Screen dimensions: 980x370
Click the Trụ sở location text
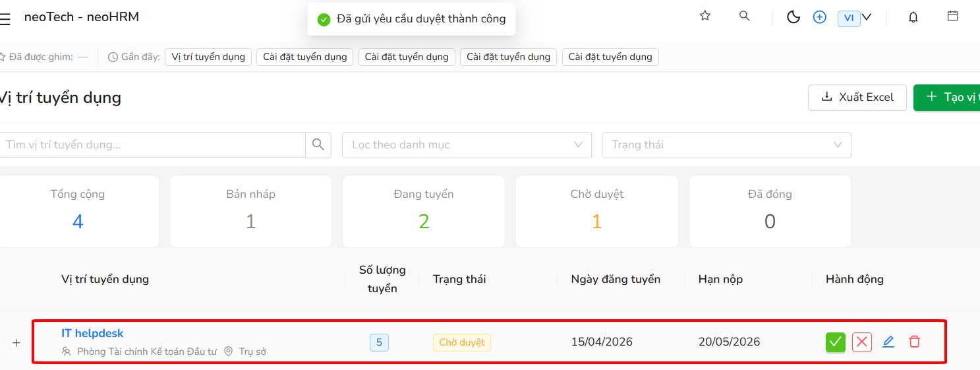pyautogui.click(x=252, y=352)
